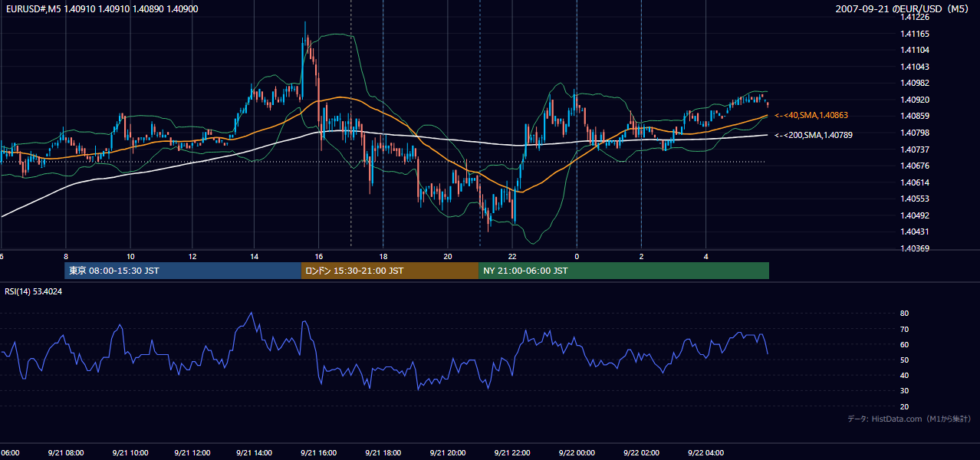The height and width of the screenshot is (460, 980).
Task: Click price axis label 1.40982
Action: (x=914, y=83)
